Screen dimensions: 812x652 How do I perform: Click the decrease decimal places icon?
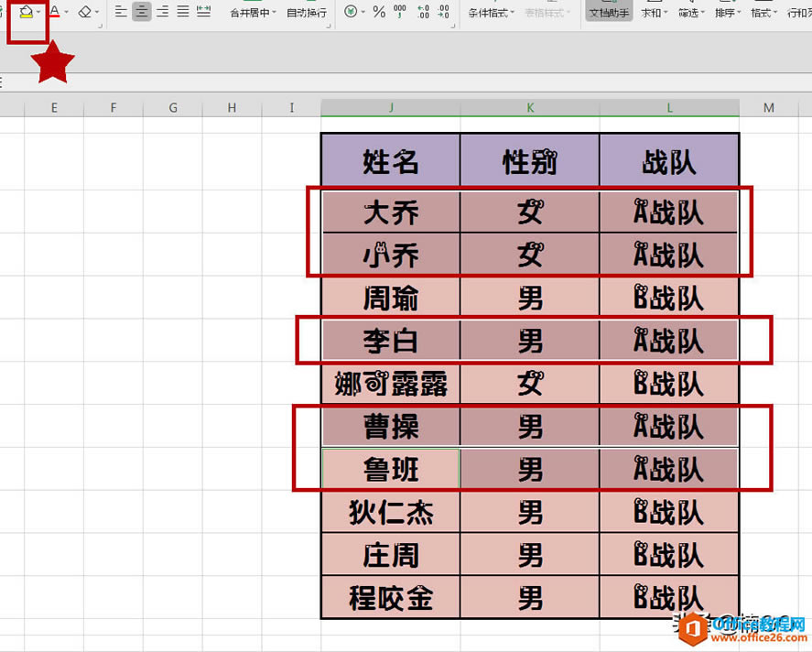443,11
